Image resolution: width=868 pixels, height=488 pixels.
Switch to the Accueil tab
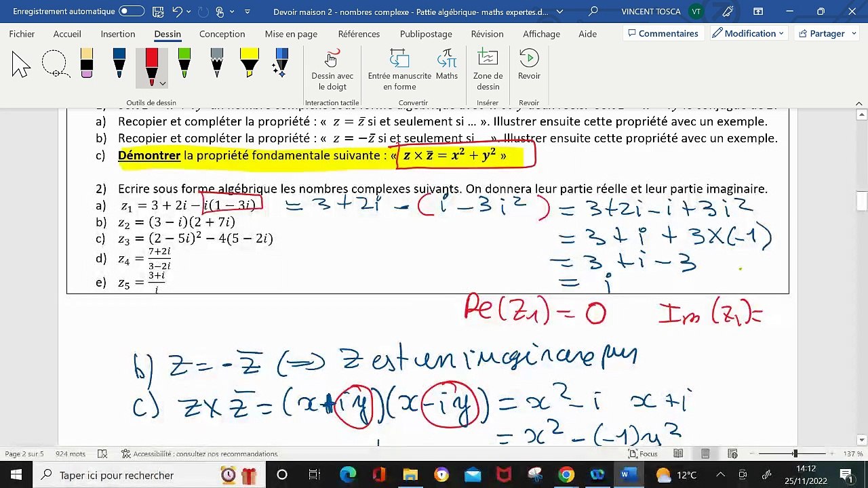[67, 34]
